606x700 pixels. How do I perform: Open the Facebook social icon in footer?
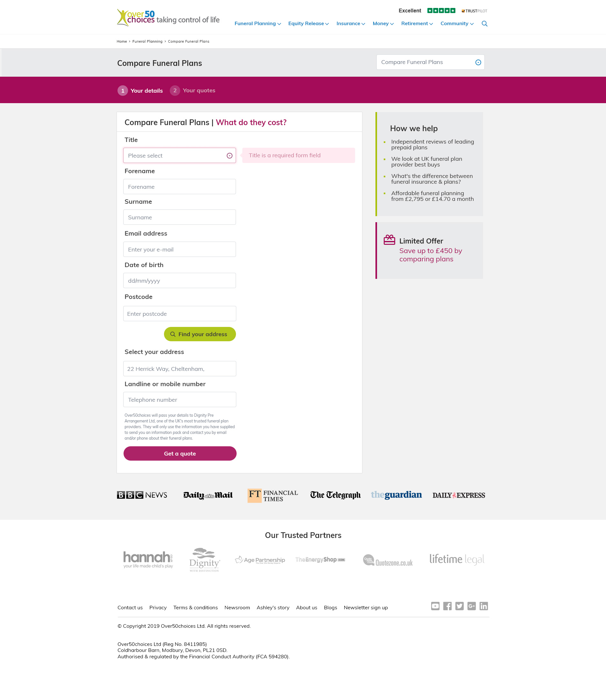[x=447, y=606]
